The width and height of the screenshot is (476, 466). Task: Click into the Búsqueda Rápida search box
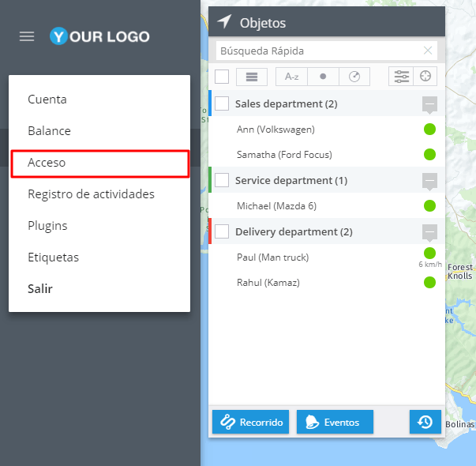[x=327, y=51]
